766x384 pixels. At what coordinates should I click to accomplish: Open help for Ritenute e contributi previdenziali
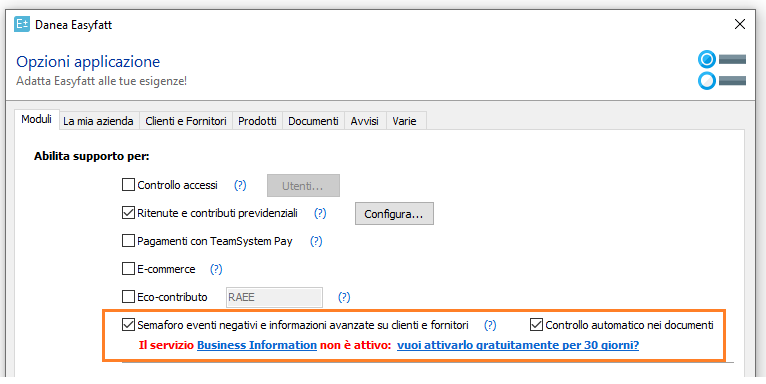[320, 213]
